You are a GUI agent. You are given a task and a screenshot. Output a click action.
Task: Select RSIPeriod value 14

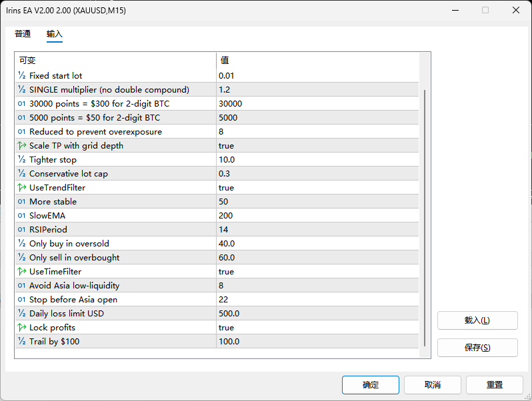(x=317, y=230)
